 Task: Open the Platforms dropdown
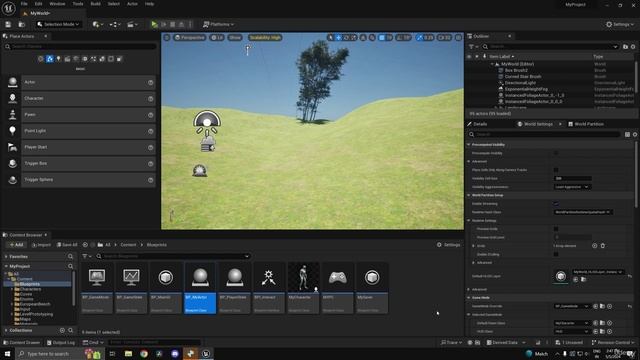(218, 24)
